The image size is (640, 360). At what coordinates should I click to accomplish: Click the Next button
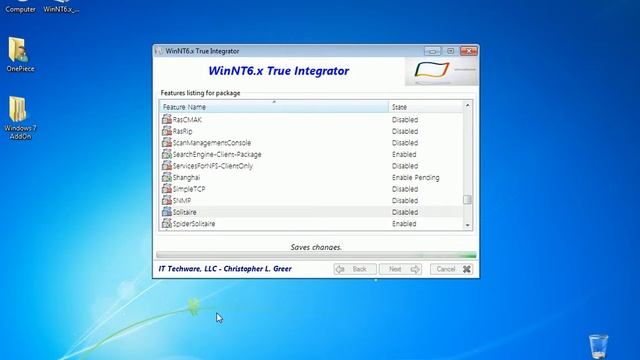400,269
